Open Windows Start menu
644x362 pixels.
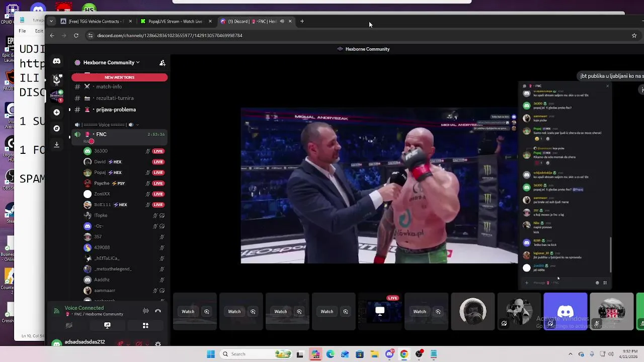211,354
